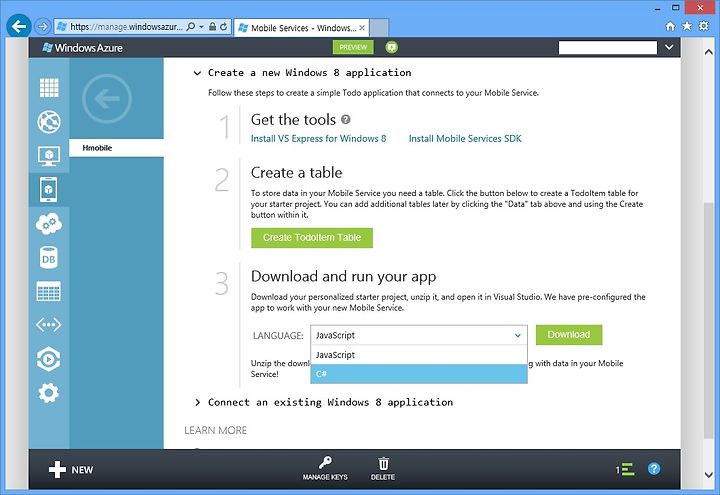Screen dimensions: 720x495
Task: Open Virtual Machines in the sidebar
Action: tap(49, 156)
